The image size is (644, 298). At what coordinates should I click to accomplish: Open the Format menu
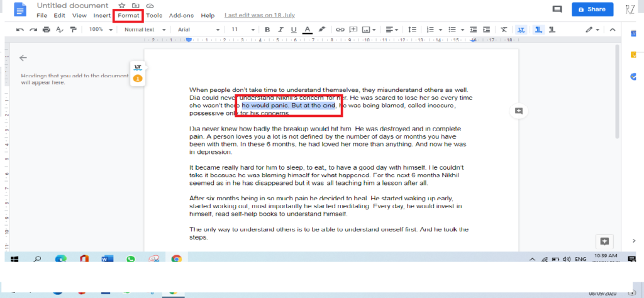[x=128, y=16]
